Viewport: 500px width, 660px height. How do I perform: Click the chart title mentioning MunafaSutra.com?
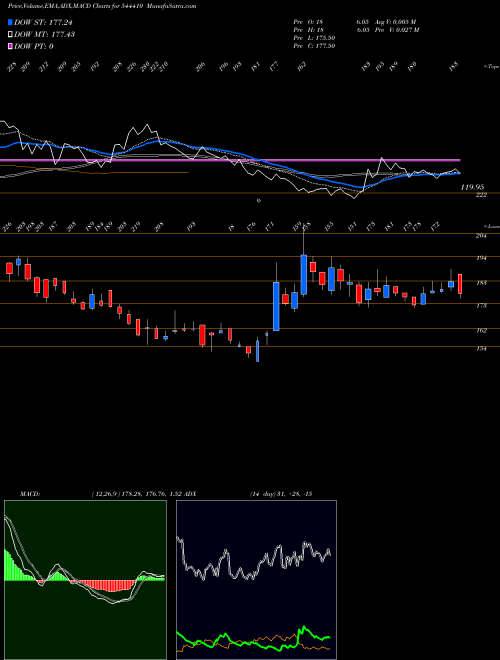[102, 6]
